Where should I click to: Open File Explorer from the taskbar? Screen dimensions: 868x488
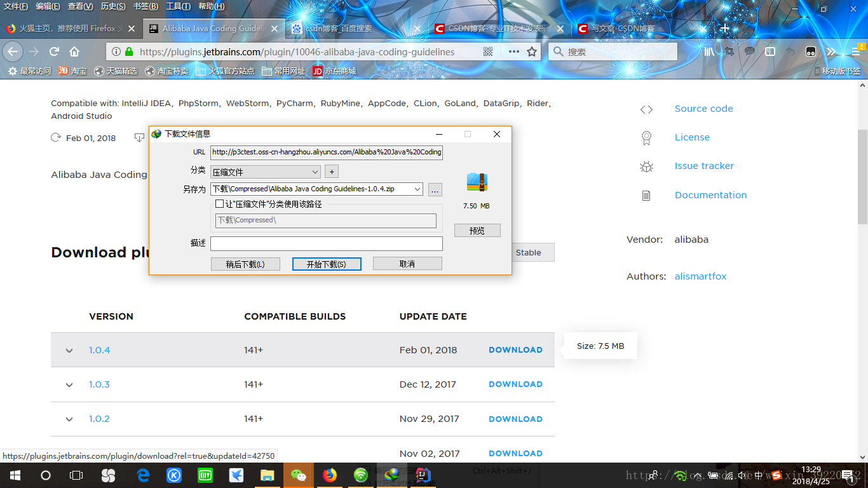point(267,475)
